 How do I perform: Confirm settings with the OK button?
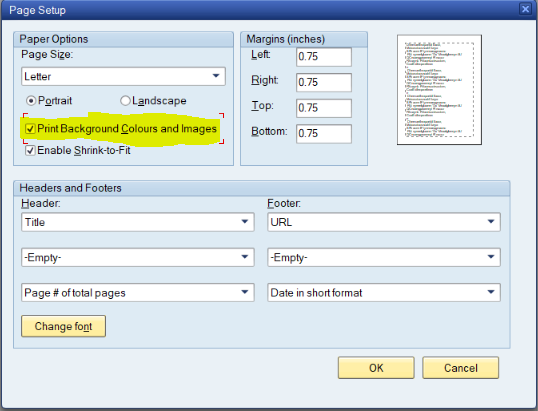coord(376,368)
